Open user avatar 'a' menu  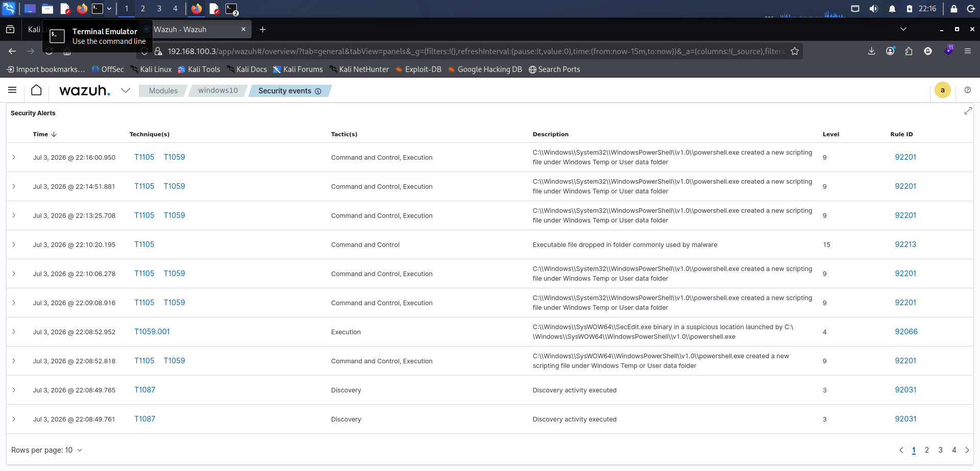click(x=943, y=90)
